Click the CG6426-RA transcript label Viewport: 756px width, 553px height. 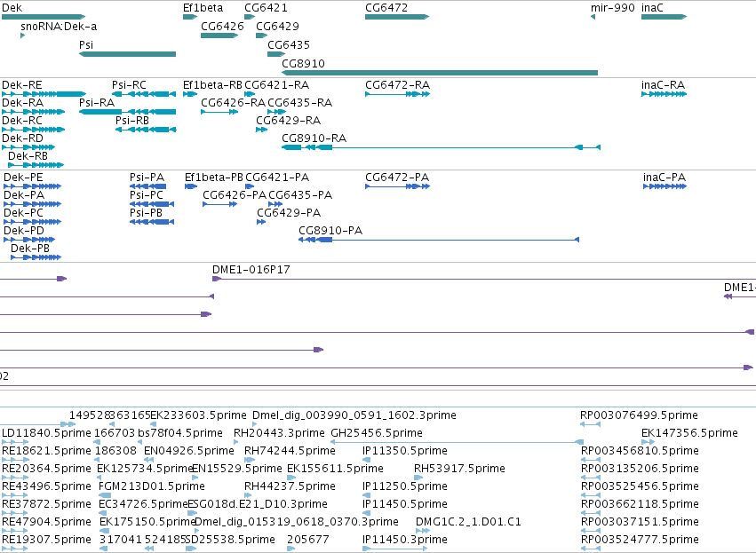click(x=234, y=103)
